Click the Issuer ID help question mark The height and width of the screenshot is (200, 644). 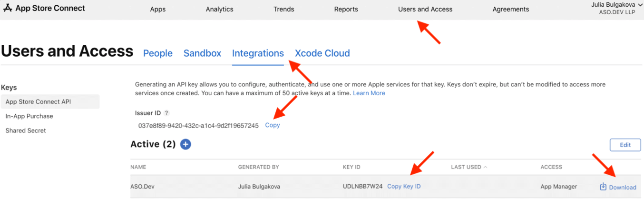point(166,113)
